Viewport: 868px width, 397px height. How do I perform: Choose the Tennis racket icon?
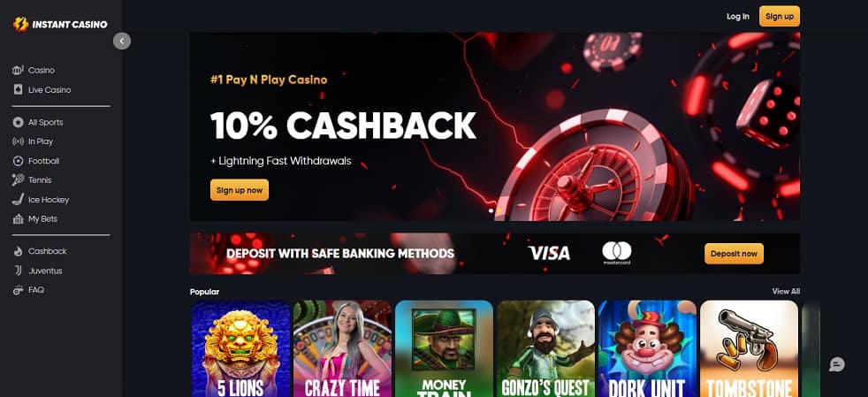[18, 180]
